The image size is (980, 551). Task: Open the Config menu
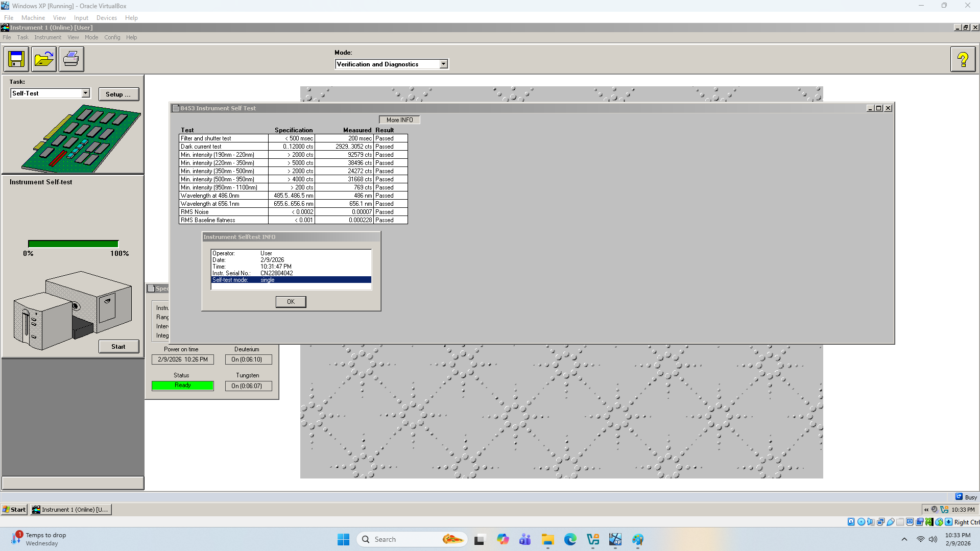[112, 37]
